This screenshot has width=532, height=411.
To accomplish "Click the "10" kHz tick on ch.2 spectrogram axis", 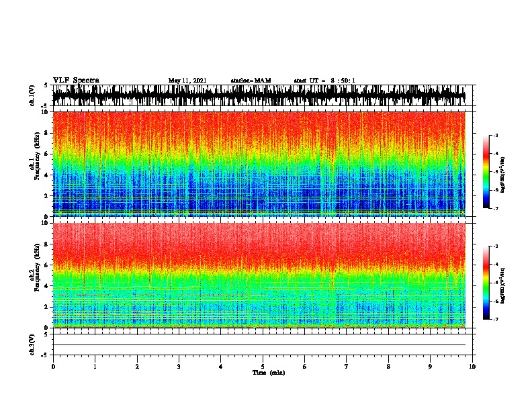I will (46, 223).
